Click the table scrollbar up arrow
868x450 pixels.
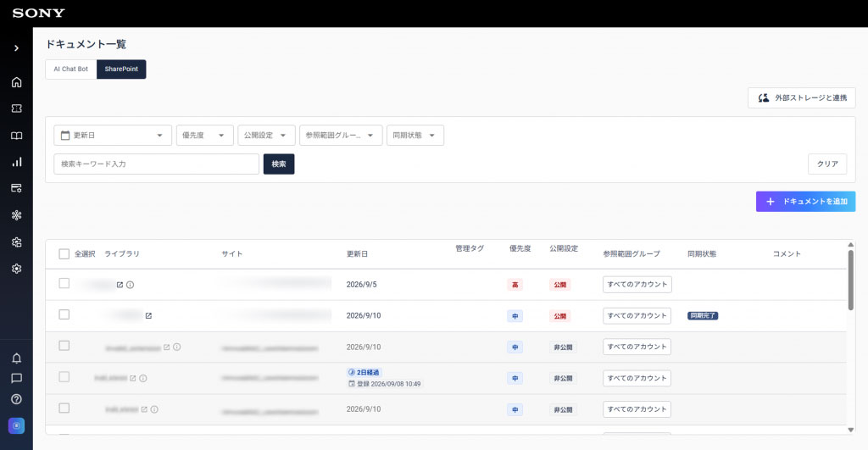coord(851,245)
